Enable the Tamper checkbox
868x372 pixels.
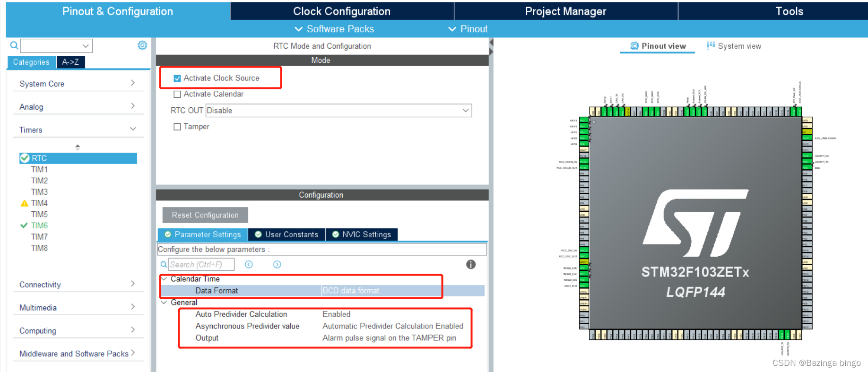(177, 127)
